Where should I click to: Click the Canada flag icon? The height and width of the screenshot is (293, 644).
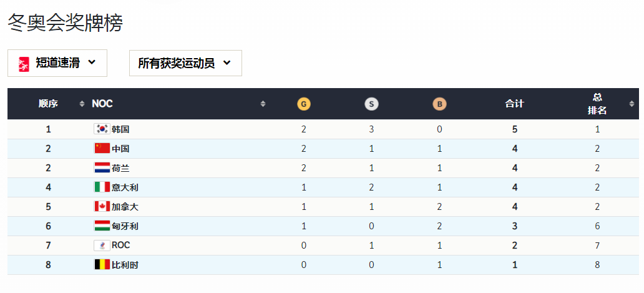[x=102, y=207]
